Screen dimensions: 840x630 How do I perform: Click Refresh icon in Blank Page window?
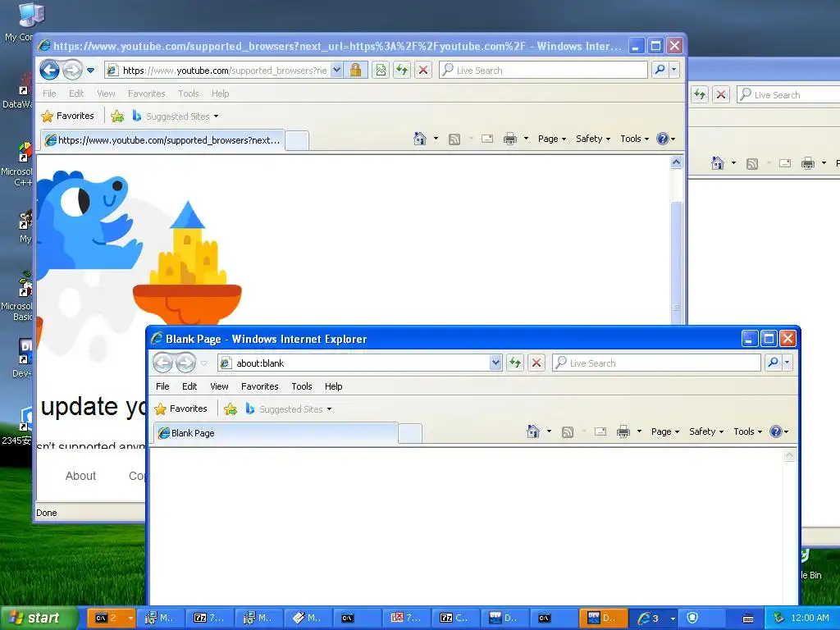tap(515, 363)
